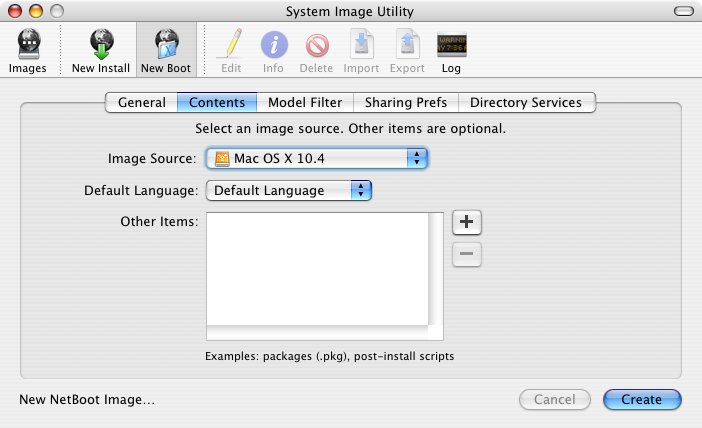The image size is (702, 428).
Task: Close the System Image Utility window
Action: tap(15, 11)
